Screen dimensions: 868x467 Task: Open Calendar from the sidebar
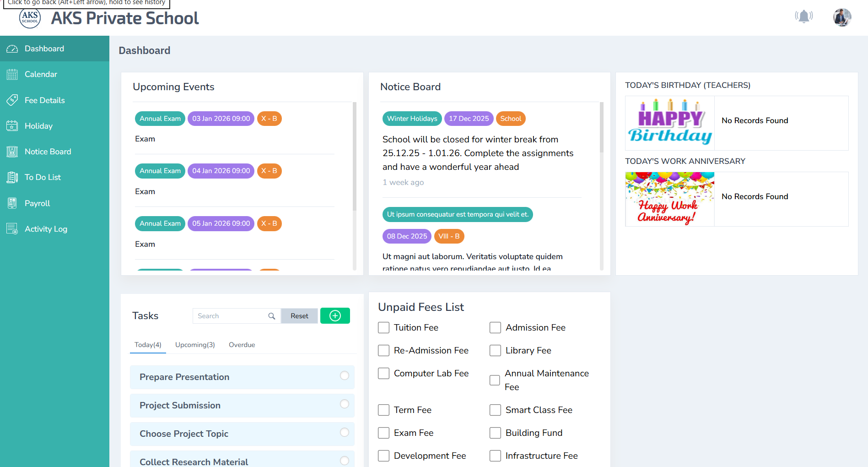tap(41, 74)
